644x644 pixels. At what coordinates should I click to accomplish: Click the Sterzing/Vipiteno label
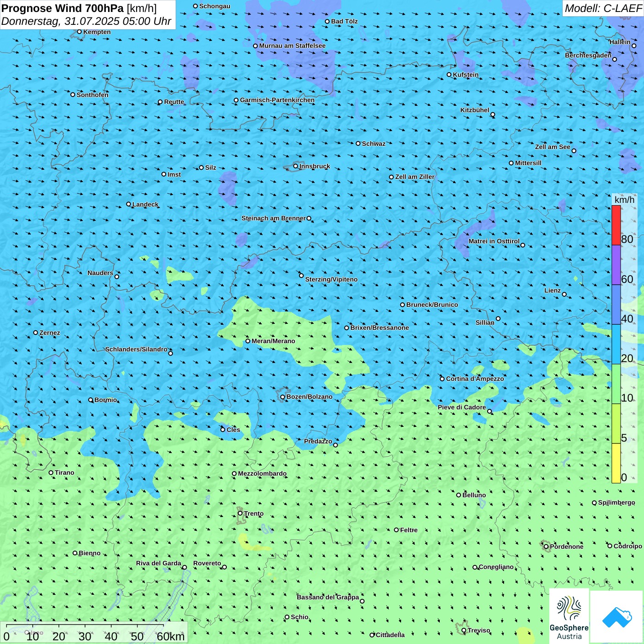click(331, 279)
